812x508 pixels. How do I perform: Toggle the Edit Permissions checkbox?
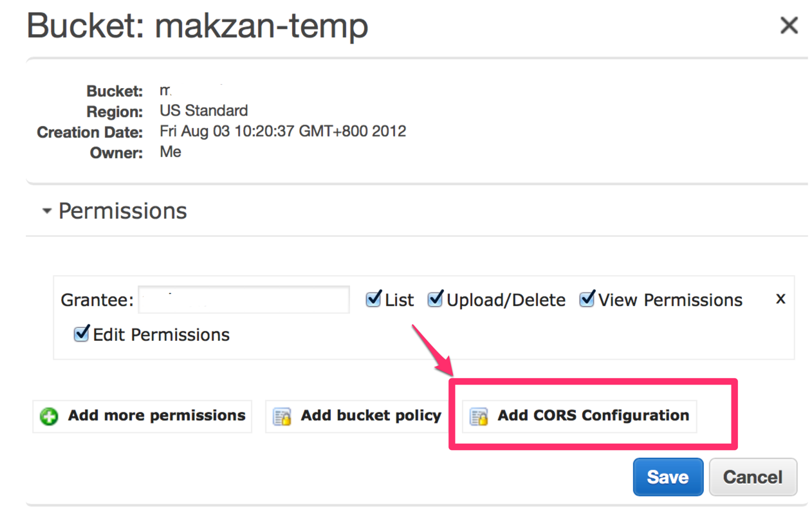point(81,334)
